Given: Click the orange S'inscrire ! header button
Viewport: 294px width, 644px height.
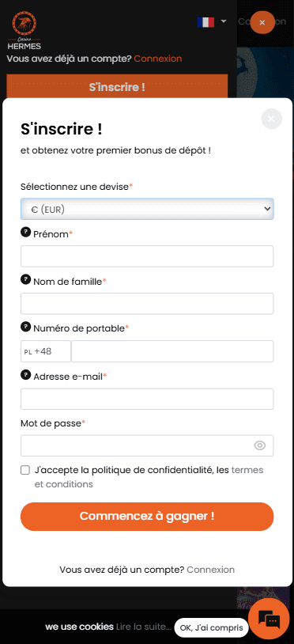Looking at the screenshot, I should click(x=117, y=87).
